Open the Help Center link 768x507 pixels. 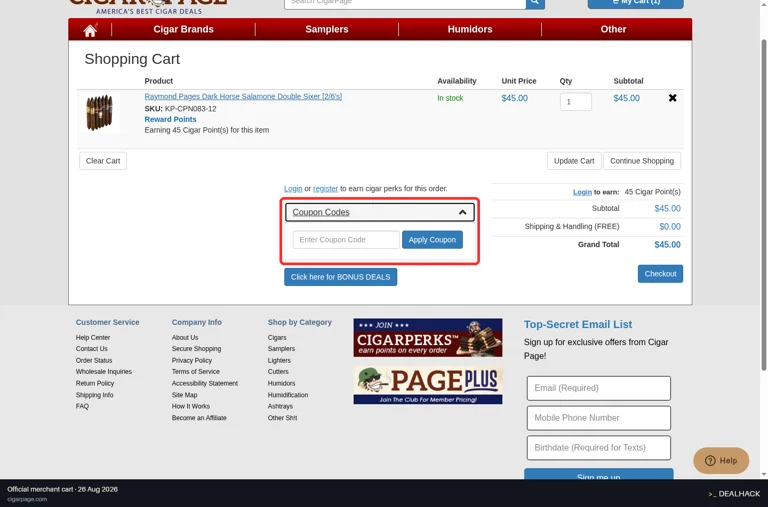(x=93, y=338)
